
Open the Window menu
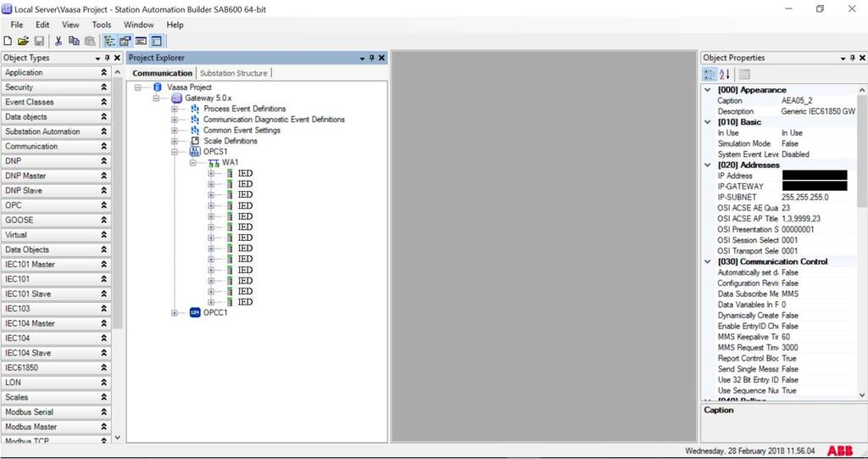click(138, 25)
